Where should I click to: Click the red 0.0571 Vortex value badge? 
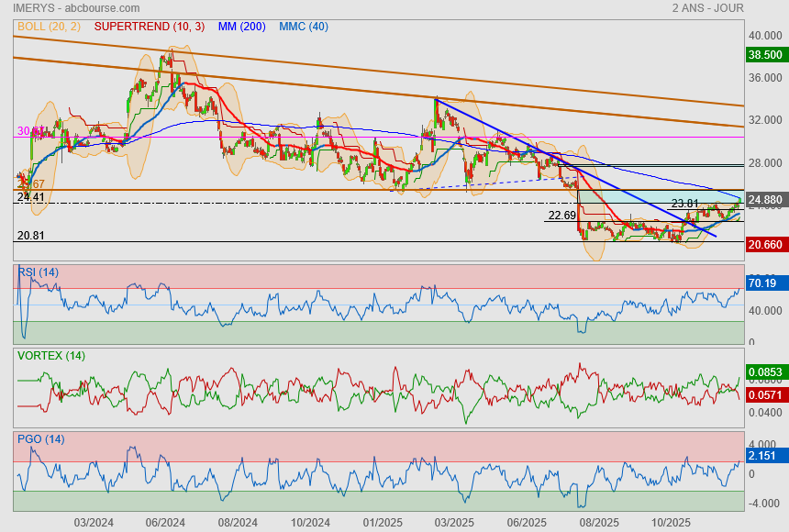click(765, 394)
